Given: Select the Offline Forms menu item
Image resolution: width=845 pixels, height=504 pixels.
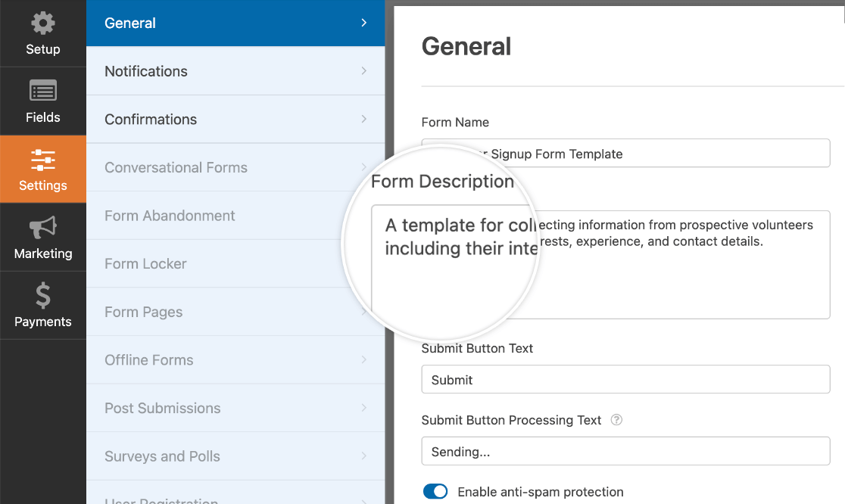Looking at the screenshot, I should coord(235,359).
